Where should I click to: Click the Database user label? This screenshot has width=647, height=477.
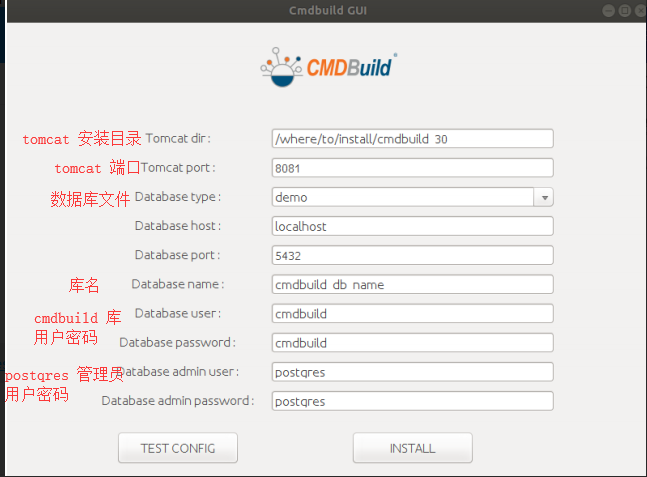coord(178,313)
